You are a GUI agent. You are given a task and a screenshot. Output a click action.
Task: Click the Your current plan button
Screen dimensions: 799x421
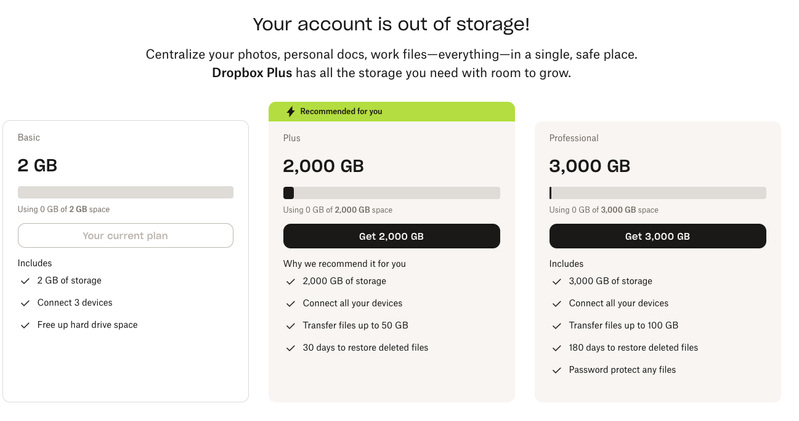pos(125,236)
